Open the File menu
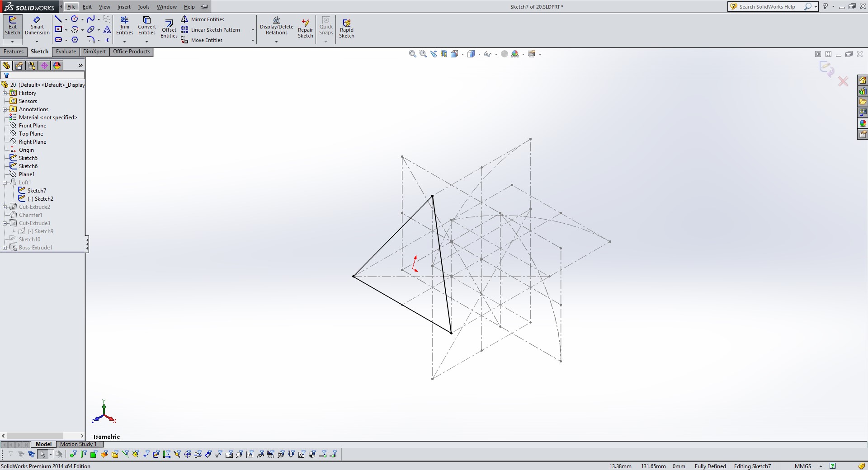Viewport: 868px width, 470px height. (x=71, y=7)
